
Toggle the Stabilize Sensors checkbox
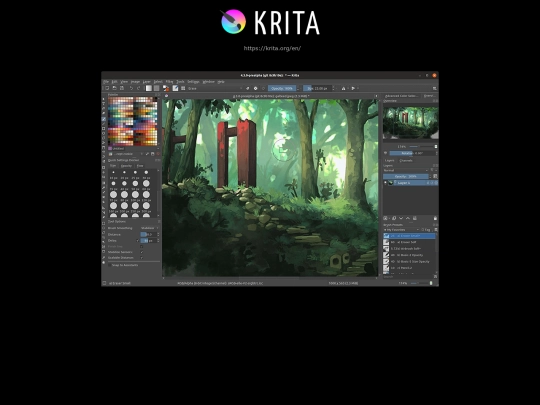[x=142, y=252]
